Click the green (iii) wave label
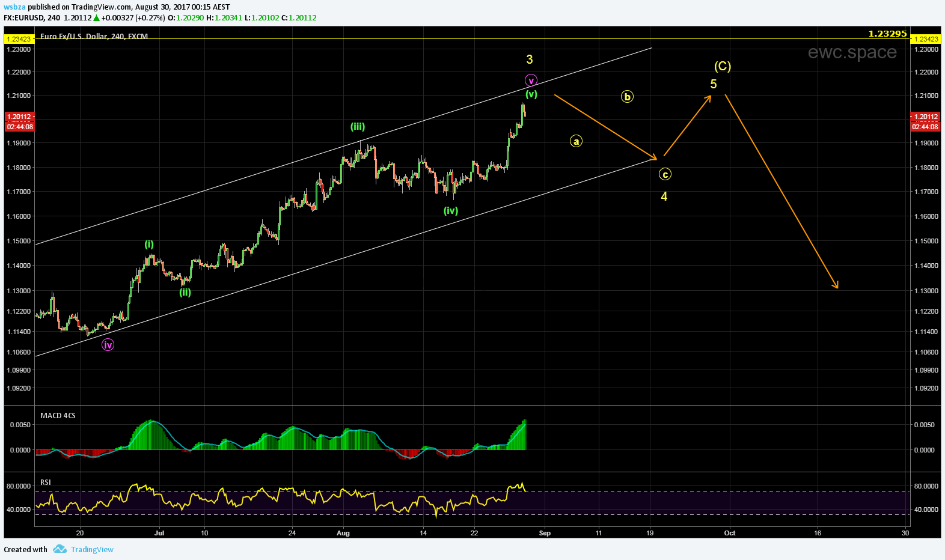 pyautogui.click(x=358, y=126)
